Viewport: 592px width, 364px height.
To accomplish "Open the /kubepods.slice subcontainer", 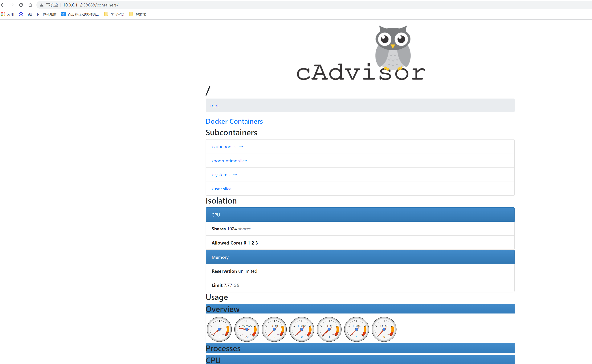I will tap(227, 147).
